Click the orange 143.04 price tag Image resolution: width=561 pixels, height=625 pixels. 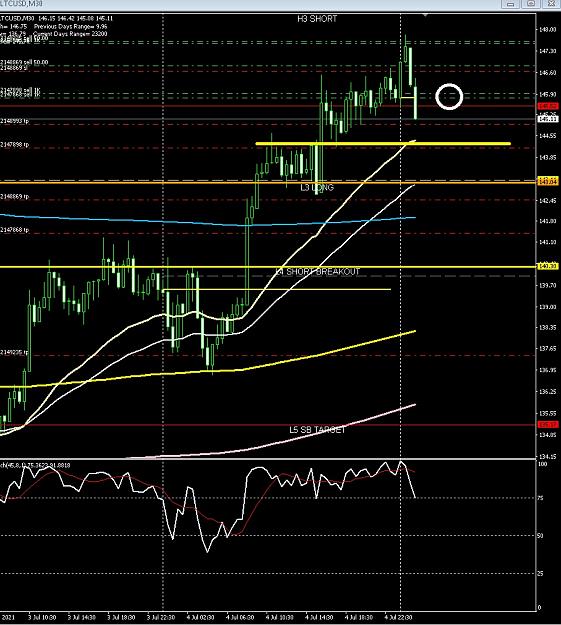pyautogui.click(x=547, y=181)
